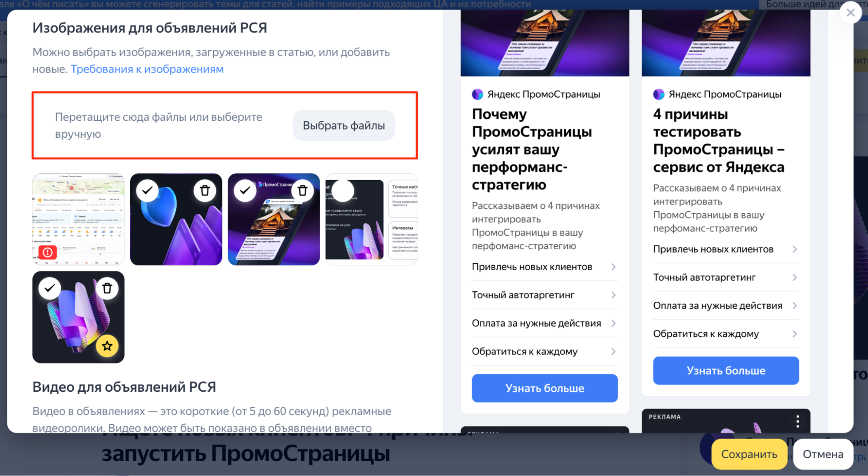
Task: Click the 'Выбрать файлы' button
Action: [343, 126]
